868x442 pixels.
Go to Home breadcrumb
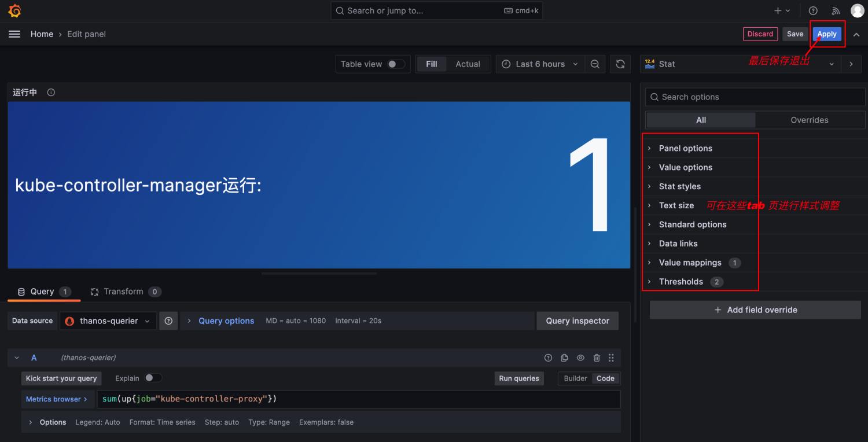42,34
